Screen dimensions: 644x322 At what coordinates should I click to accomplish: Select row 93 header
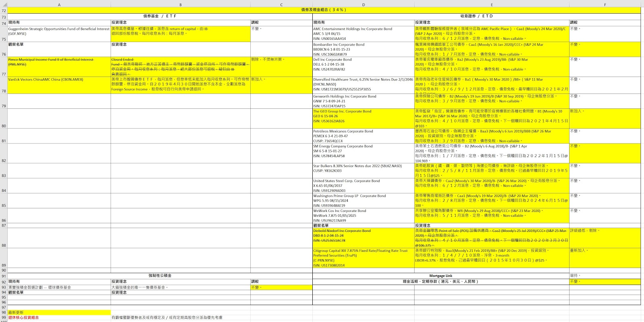click(4, 287)
